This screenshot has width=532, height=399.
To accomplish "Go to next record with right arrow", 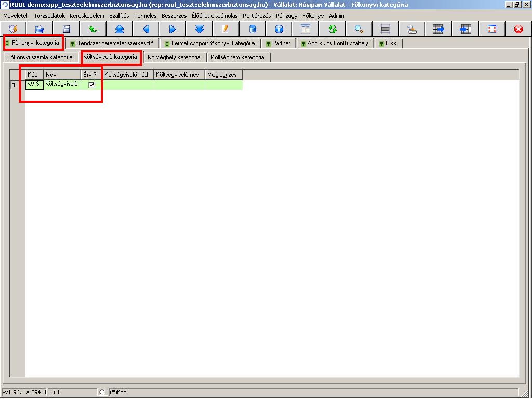I will [x=172, y=29].
